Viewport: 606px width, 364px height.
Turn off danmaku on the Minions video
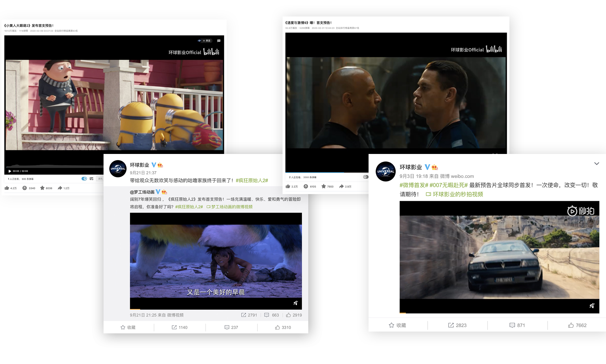click(84, 179)
